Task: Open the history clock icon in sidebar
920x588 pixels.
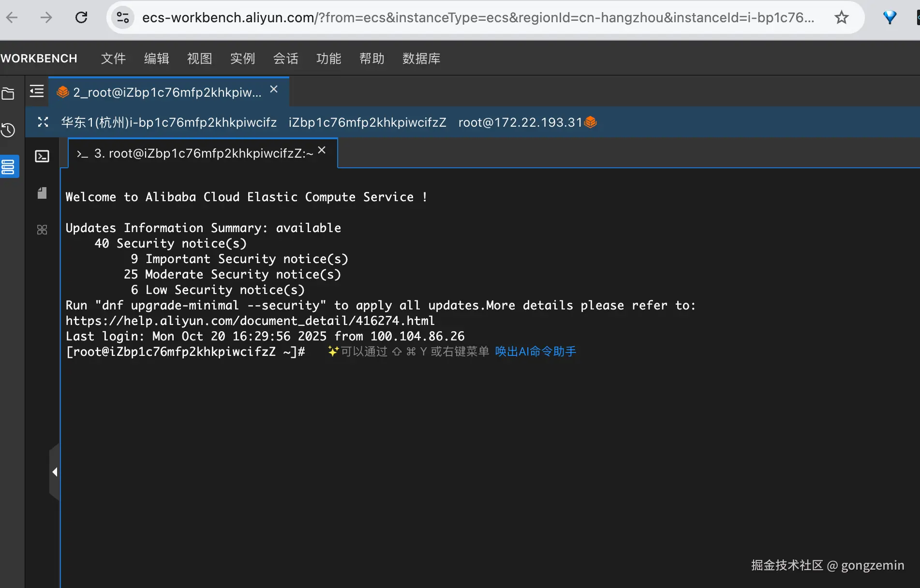Action: (8, 130)
